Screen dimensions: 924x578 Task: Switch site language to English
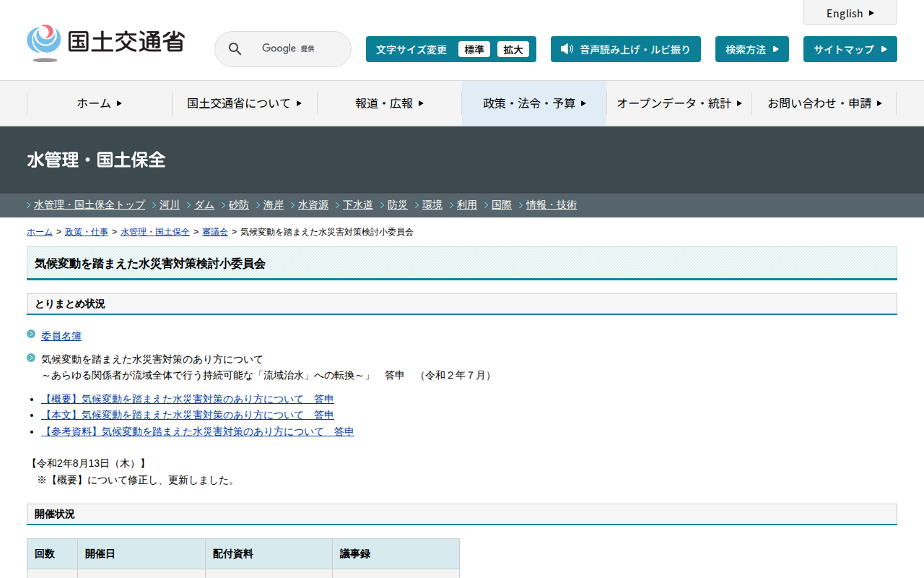(850, 13)
